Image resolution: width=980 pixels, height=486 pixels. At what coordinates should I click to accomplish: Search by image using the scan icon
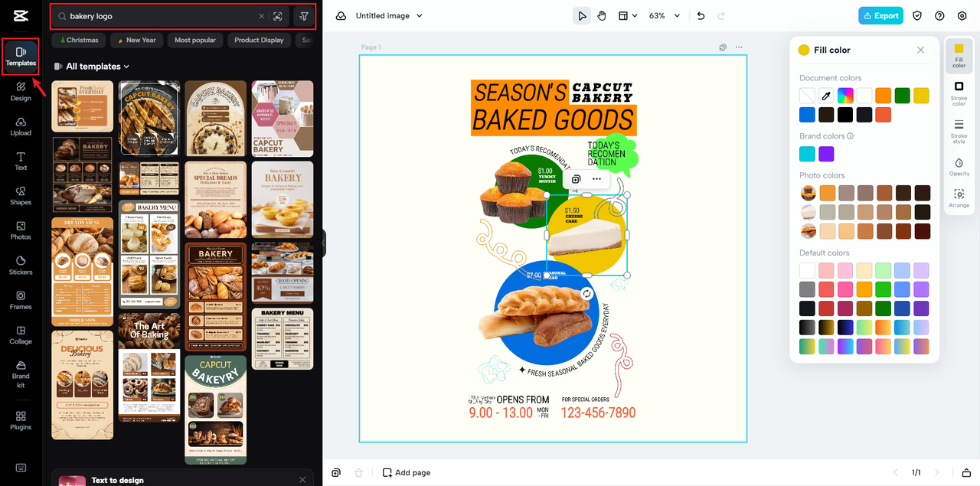278,16
